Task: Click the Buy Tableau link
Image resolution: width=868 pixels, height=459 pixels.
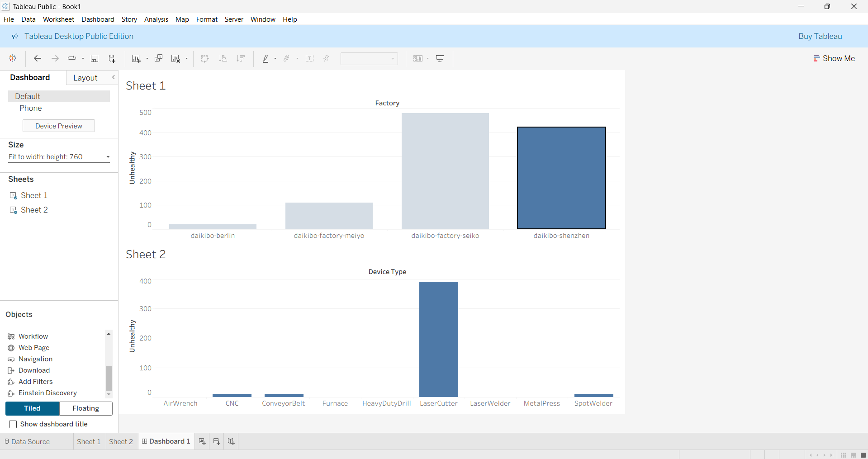Action: [820, 36]
